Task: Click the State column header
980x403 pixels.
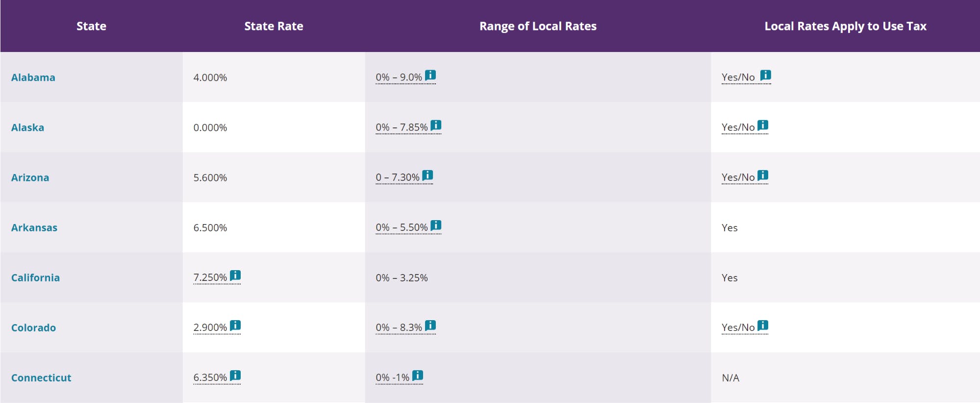Action: point(91,26)
